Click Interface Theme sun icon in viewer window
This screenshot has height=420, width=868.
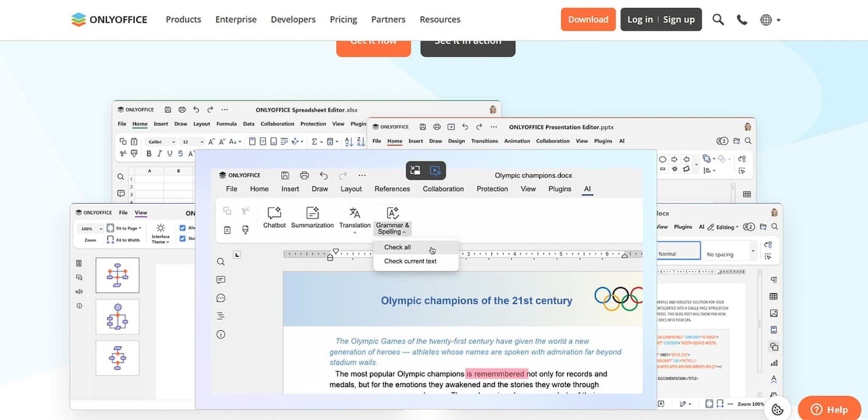160,228
